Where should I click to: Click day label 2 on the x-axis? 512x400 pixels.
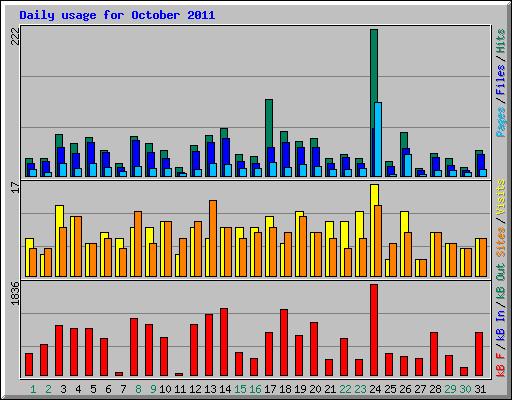[48, 389]
